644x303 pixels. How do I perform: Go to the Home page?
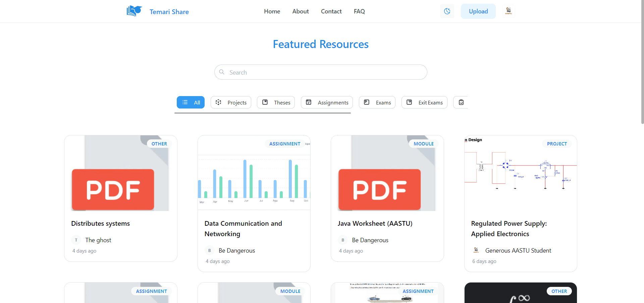tap(272, 11)
